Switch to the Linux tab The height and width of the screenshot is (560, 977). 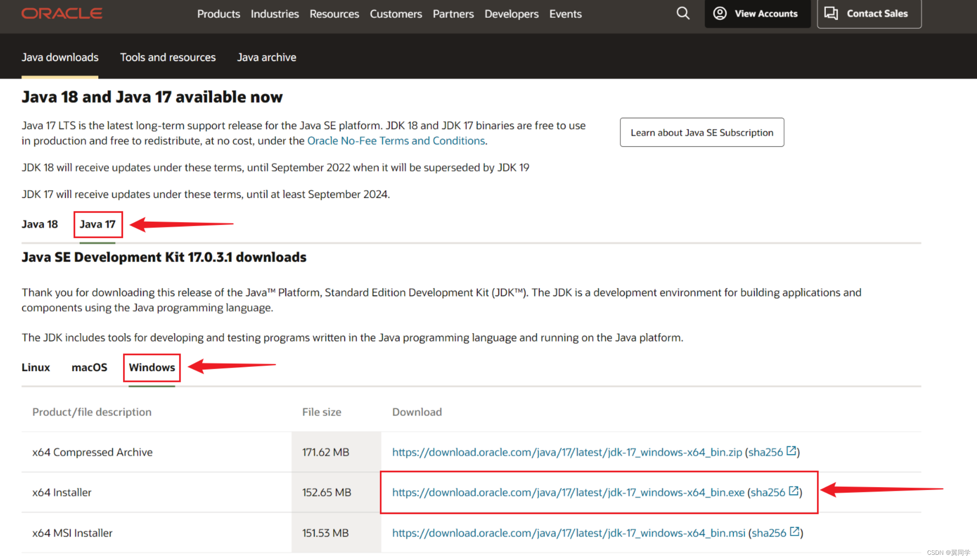point(36,367)
